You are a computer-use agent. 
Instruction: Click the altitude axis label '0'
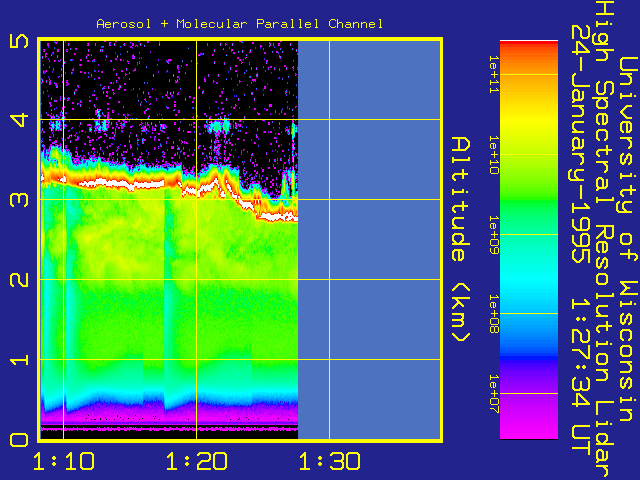coord(19,440)
